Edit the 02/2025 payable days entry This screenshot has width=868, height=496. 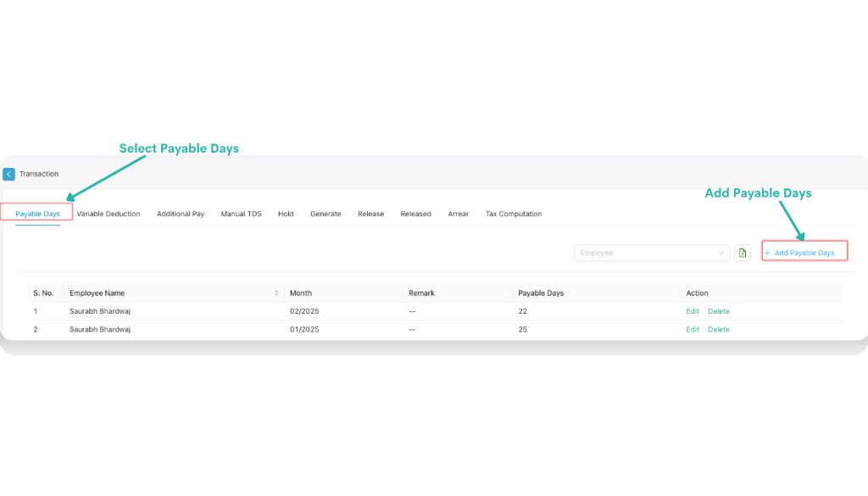[692, 311]
